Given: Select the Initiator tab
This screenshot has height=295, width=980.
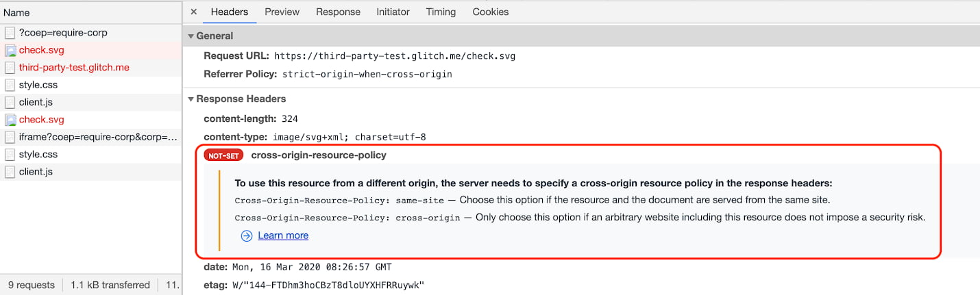Looking at the screenshot, I should tap(393, 12).
